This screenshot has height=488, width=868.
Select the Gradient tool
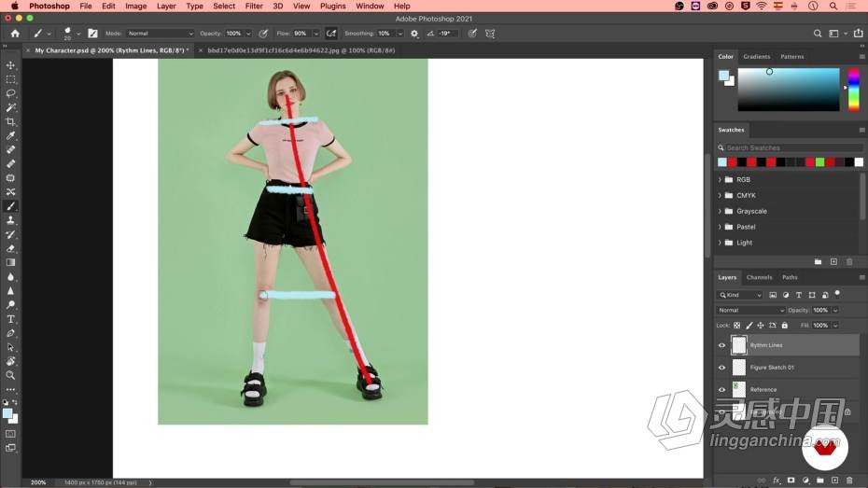pos(10,262)
